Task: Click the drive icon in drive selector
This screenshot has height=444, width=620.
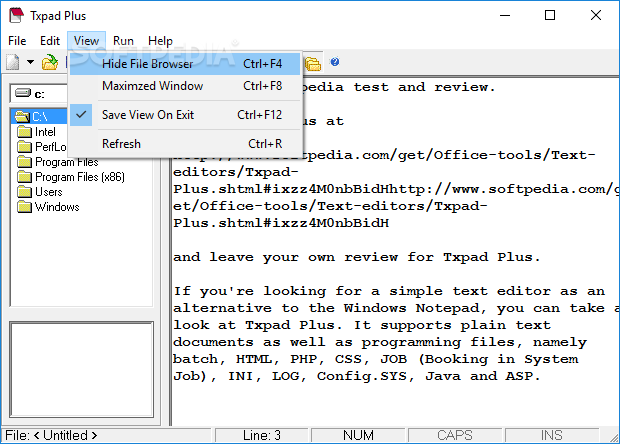Action: click(23, 93)
